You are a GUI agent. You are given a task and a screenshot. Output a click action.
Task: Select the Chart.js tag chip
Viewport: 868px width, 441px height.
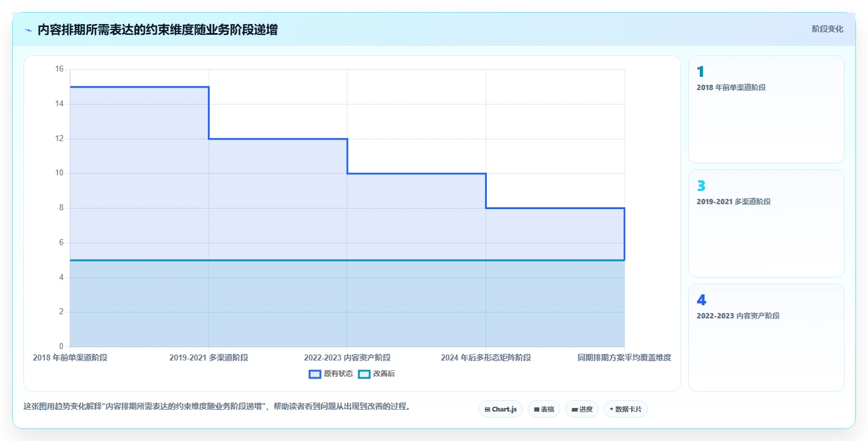pos(501,409)
